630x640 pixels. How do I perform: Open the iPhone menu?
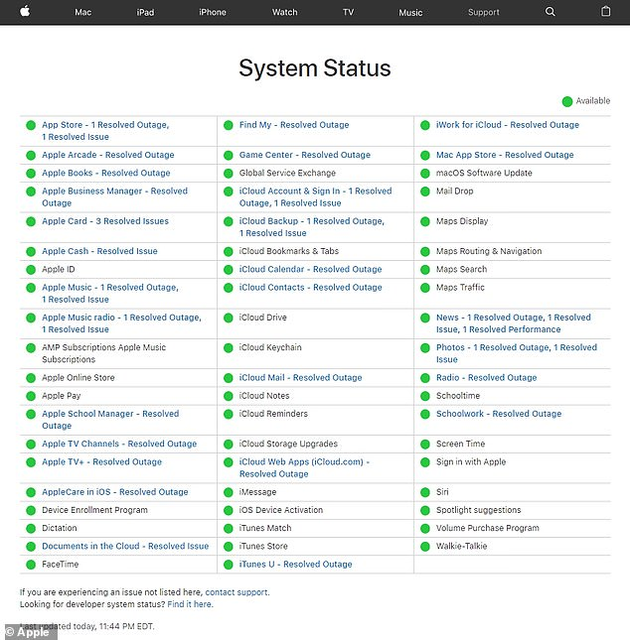pyautogui.click(x=213, y=12)
